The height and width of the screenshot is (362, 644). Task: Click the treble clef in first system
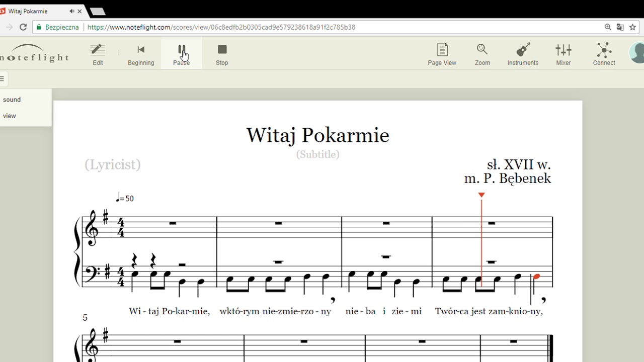click(91, 227)
